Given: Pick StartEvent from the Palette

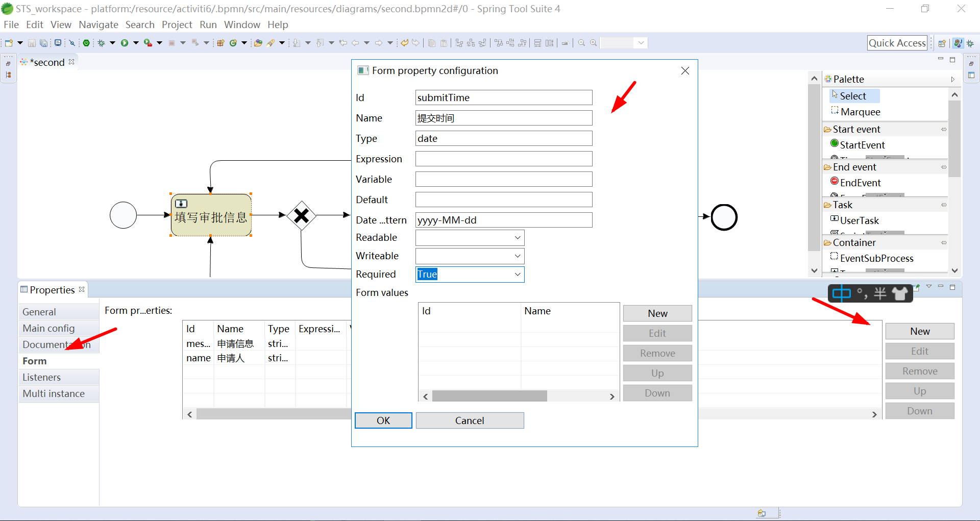Looking at the screenshot, I should [x=857, y=144].
